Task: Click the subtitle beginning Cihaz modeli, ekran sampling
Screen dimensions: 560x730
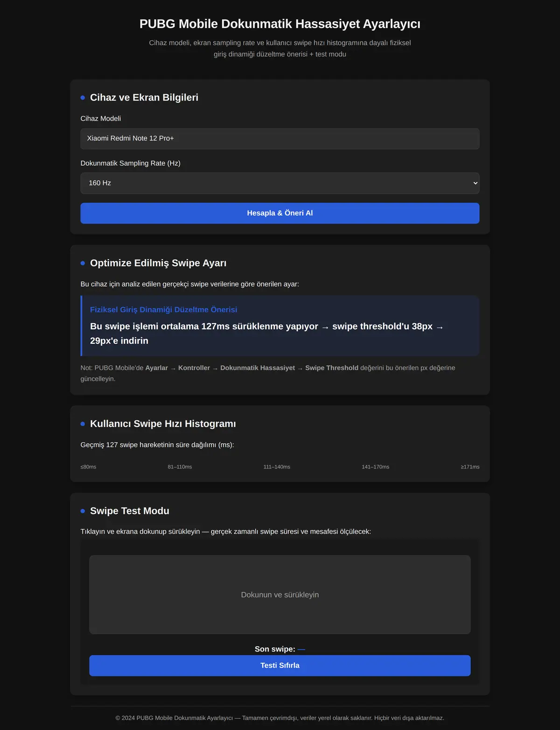Action: [x=280, y=49]
